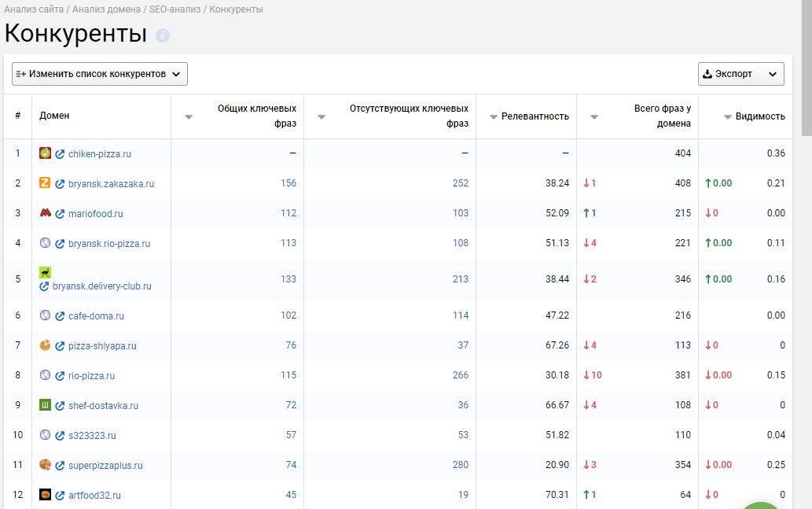Select relevance value 70.31 for artfood32.ru
The width and height of the screenshot is (812, 509).
[x=557, y=495]
